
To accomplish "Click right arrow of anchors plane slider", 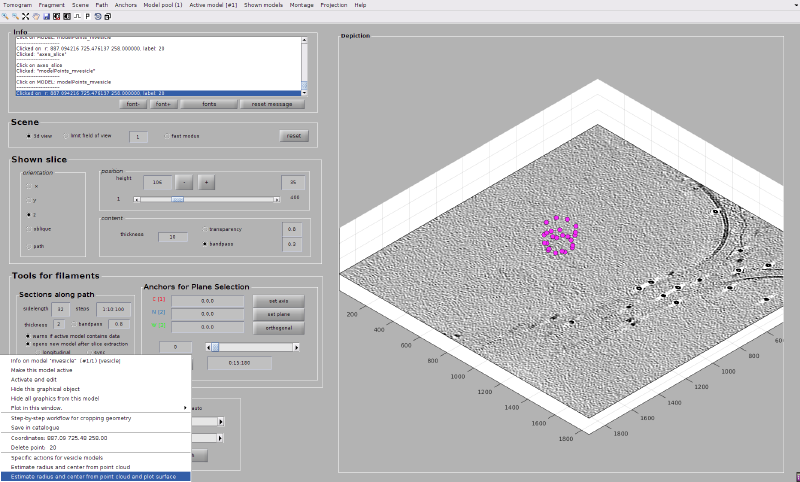I will tap(296, 347).
